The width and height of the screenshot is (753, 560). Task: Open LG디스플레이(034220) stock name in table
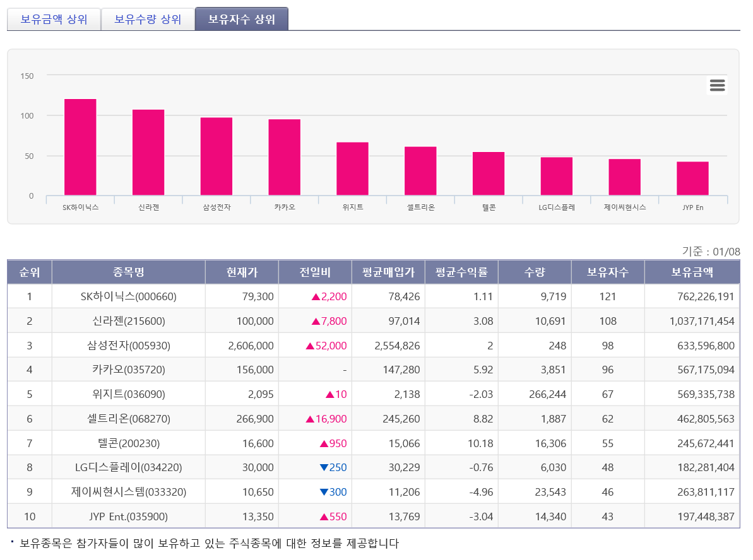tap(129, 467)
